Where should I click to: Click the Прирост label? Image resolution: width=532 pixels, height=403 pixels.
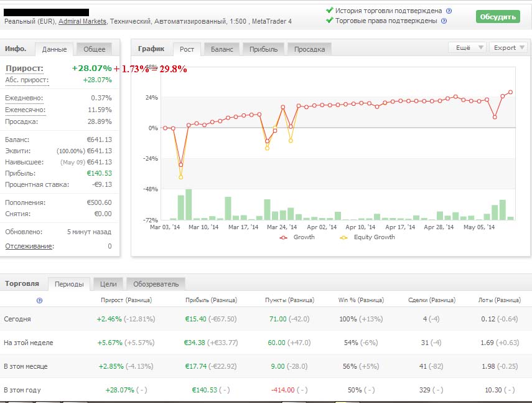[x=24, y=69]
